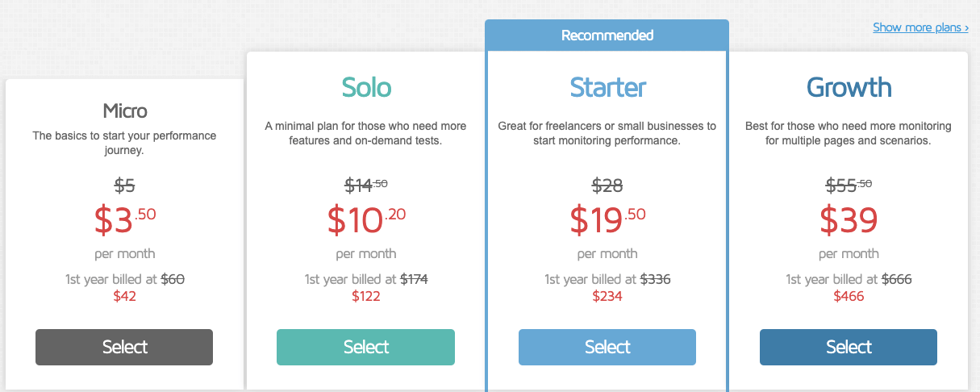This screenshot has height=392, width=980.
Task: Click the Starter plan title
Action: [x=607, y=87]
